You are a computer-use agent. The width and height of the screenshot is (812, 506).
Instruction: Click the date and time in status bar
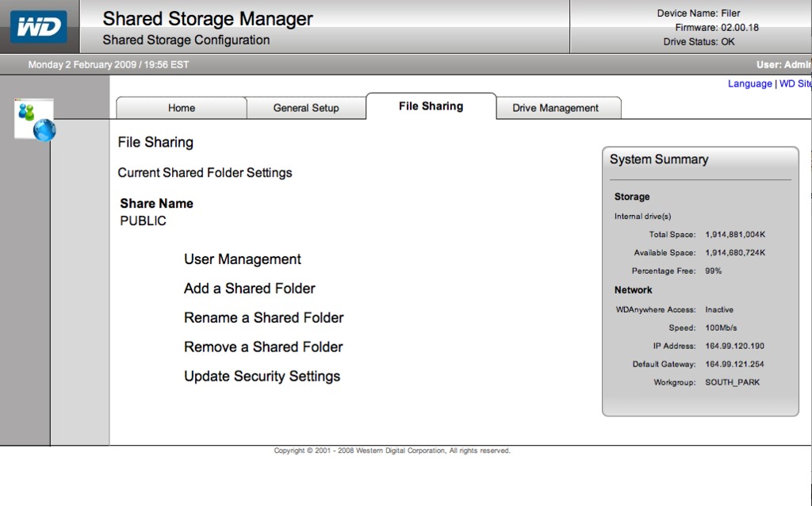click(109, 65)
